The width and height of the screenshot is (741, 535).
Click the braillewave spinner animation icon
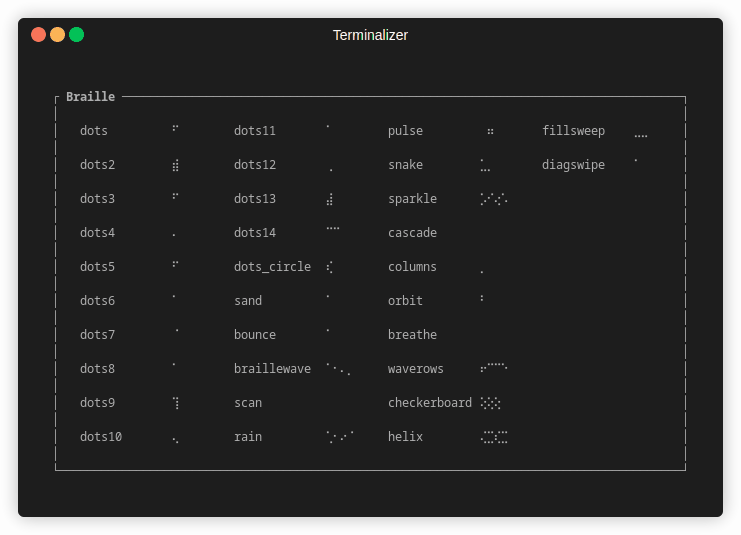pos(339,369)
